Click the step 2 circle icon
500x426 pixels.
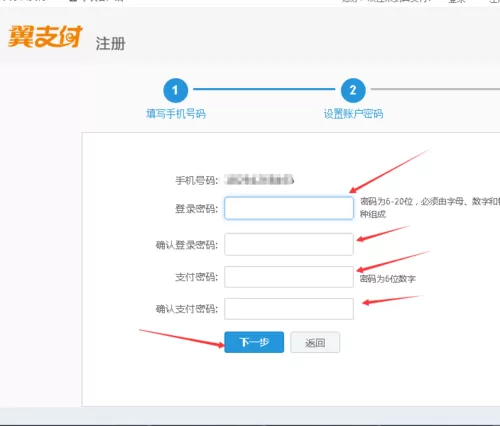tap(353, 90)
